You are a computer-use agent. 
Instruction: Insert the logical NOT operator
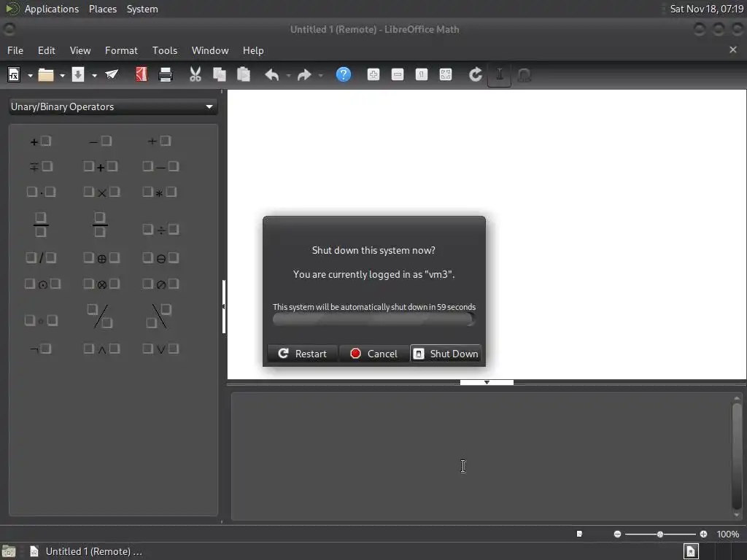pos(41,349)
